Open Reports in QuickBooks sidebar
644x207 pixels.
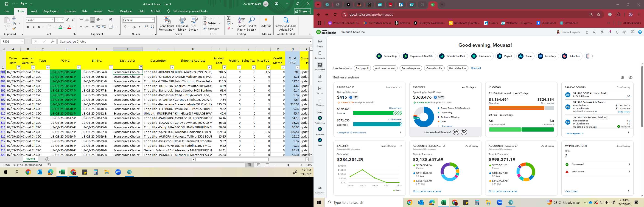pos(320,90)
